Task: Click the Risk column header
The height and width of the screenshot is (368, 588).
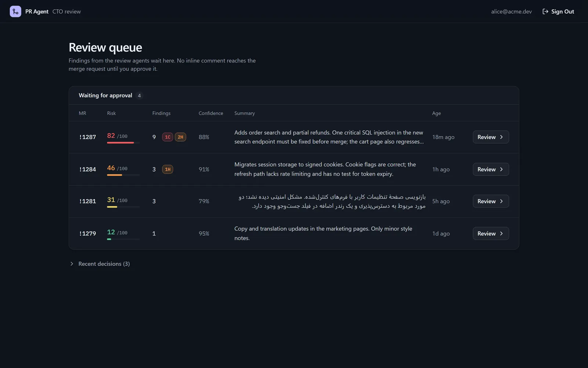Action: click(x=111, y=113)
